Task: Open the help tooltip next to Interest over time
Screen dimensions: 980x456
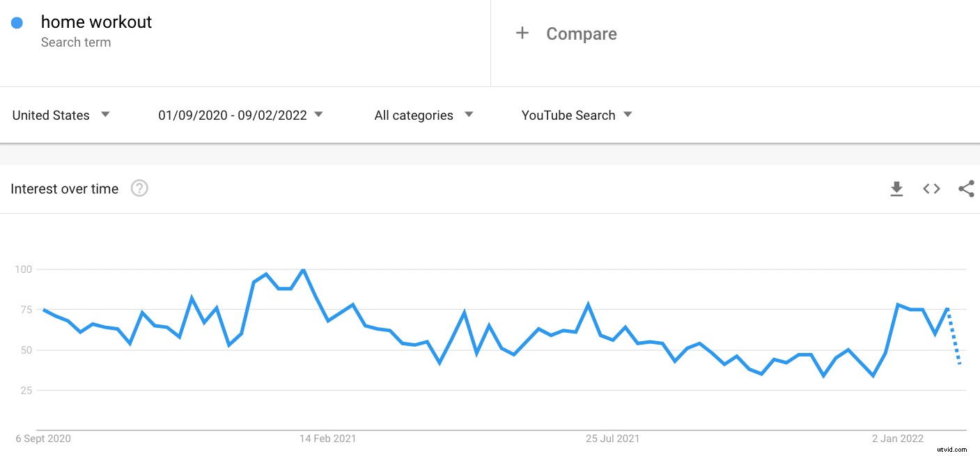Action: [x=139, y=188]
